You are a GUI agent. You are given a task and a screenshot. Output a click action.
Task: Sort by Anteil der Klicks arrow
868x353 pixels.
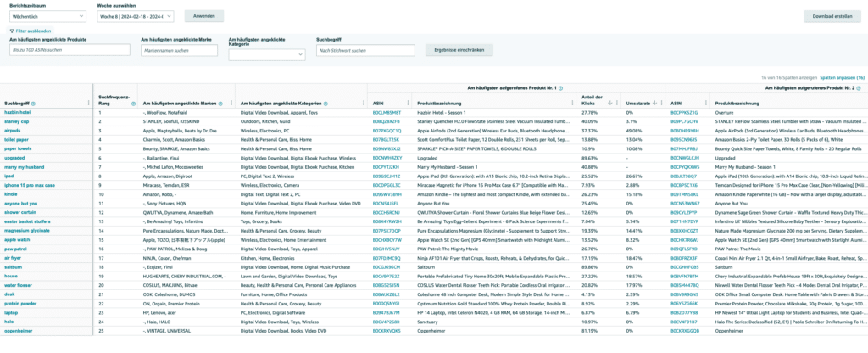click(x=609, y=103)
